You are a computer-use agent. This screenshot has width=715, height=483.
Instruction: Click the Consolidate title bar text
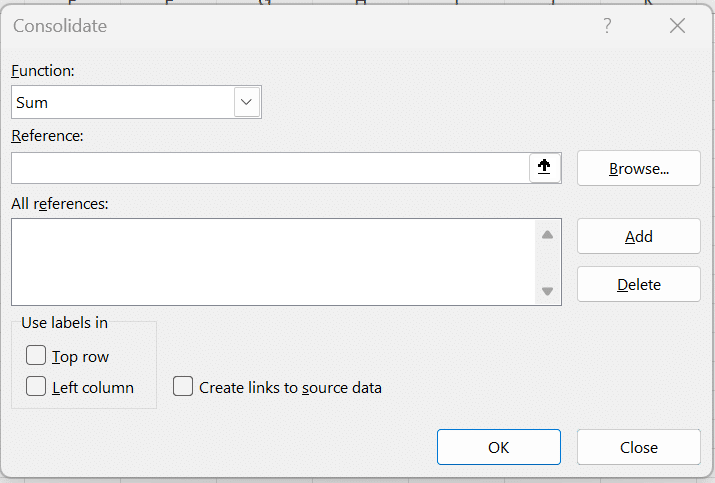click(60, 26)
